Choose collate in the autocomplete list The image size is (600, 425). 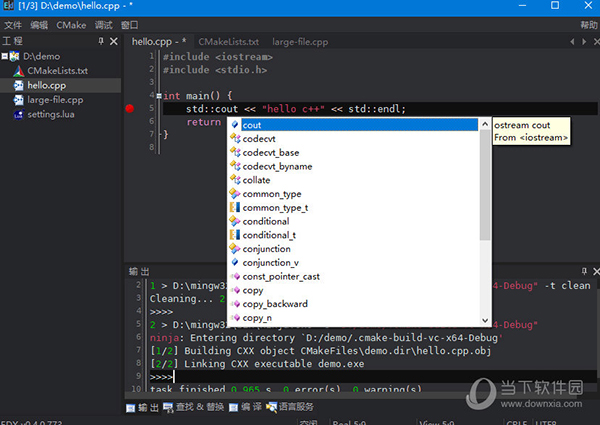pyautogui.click(x=354, y=180)
